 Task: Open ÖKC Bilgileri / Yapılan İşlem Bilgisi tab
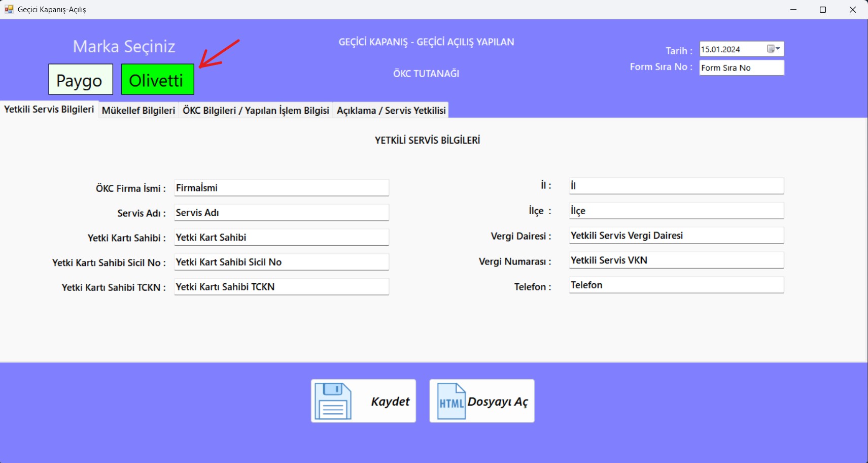point(256,111)
